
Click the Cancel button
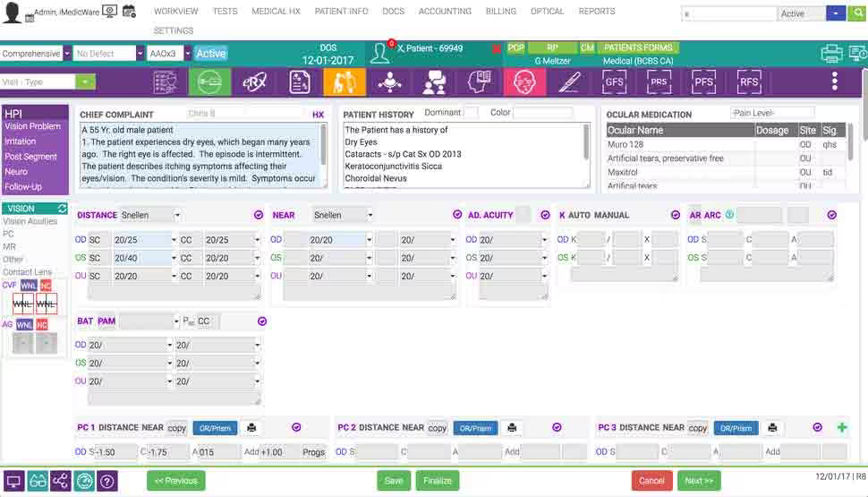pyautogui.click(x=651, y=480)
